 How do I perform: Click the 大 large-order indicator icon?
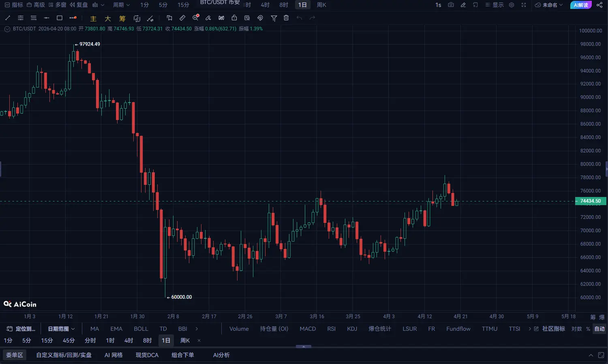(x=108, y=18)
